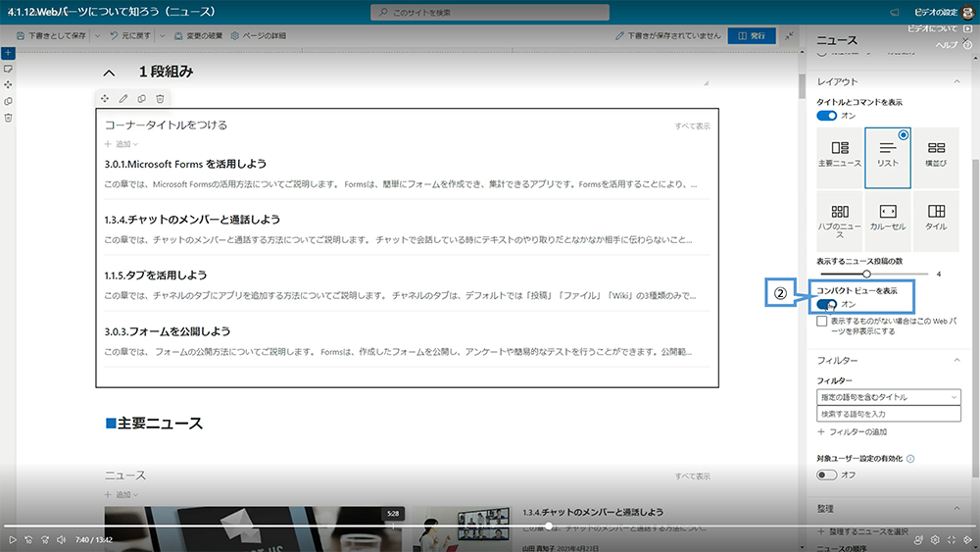Select the List layout tile
Screen dimensions: 980x552
tap(888, 158)
